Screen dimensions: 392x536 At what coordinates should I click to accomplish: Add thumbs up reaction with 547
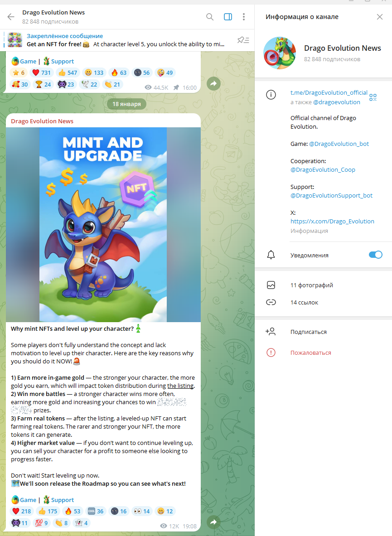point(68,72)
